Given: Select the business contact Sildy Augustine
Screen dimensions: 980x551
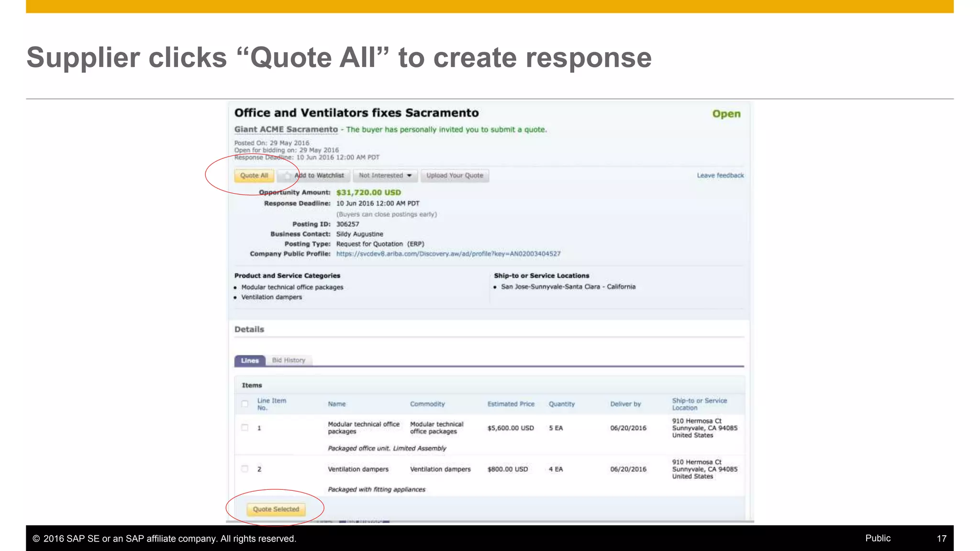Looking at the screenshot, I should (x=359, y=234).
